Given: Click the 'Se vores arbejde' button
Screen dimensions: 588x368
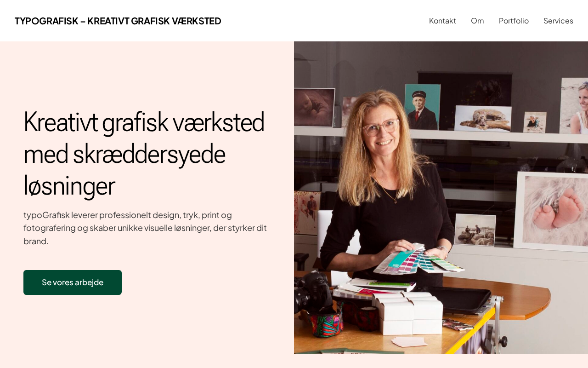Looking at the screenshot, I should coord(73,282).
